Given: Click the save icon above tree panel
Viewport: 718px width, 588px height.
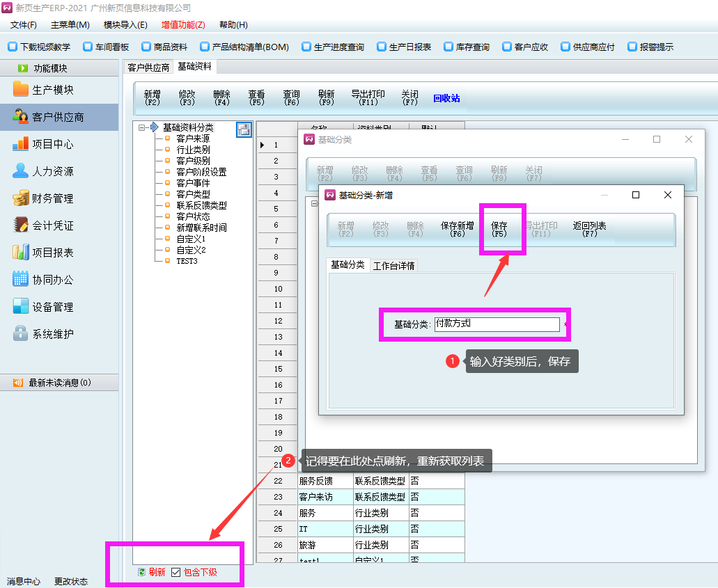Looking at the screenshot, I should (x=244, y=129).
